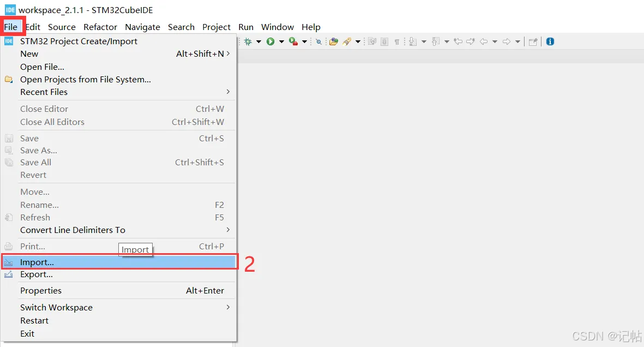The width and height of the screenshot is (644, 347).
Task: Click the Close Editor menu entry
Action: click(x=119, y=109)
